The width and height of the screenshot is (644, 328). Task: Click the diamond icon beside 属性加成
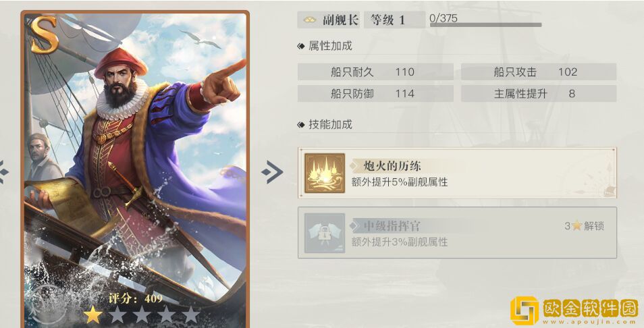point(301,47)
